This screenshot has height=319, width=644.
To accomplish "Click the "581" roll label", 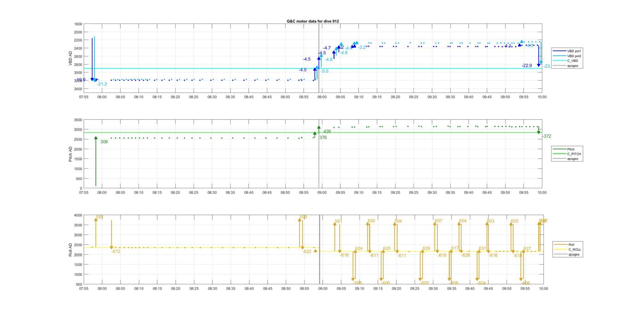I will pyautogui.click(x=339, y=221).
